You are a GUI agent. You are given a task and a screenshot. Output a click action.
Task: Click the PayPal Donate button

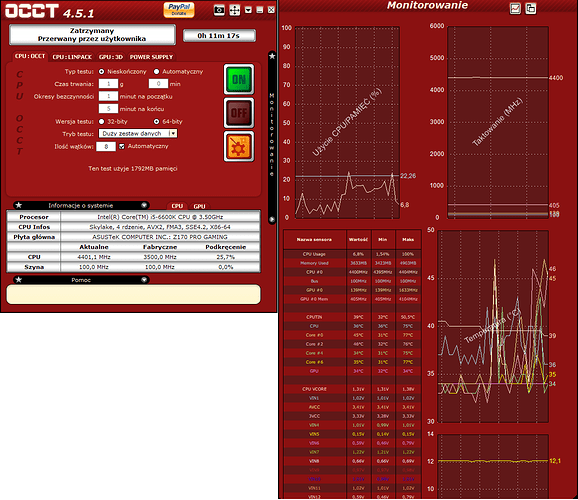click(x=179, y=10)
